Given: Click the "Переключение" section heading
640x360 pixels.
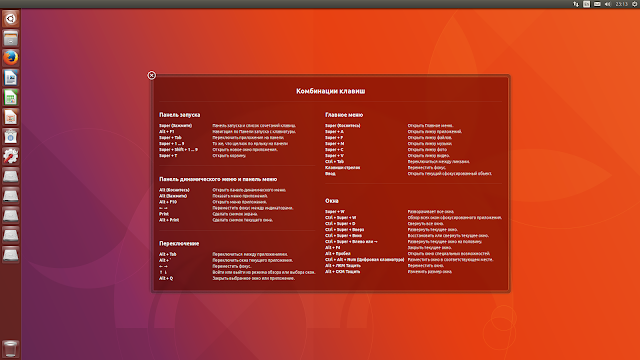Looking at the screenshot, I should coord(179,243).
